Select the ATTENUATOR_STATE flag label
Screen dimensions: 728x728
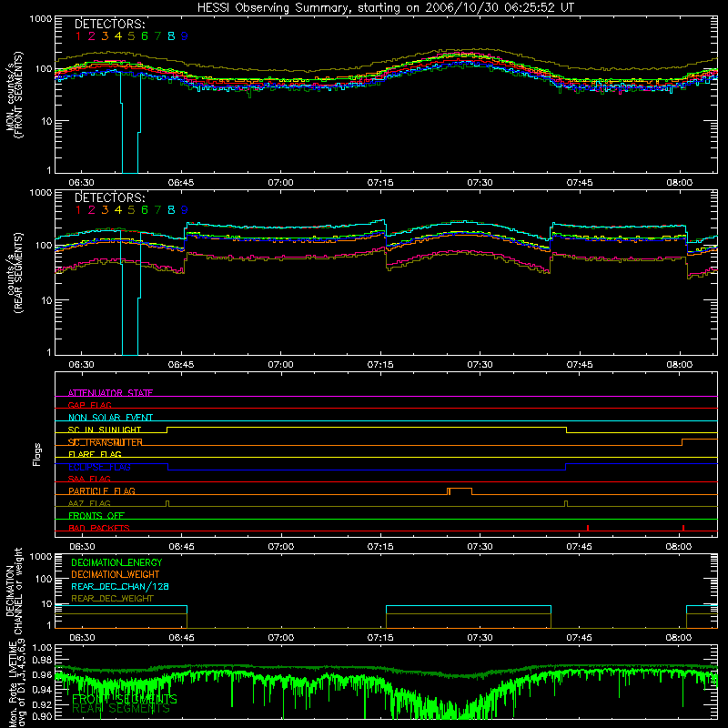(x=110, y=393)
